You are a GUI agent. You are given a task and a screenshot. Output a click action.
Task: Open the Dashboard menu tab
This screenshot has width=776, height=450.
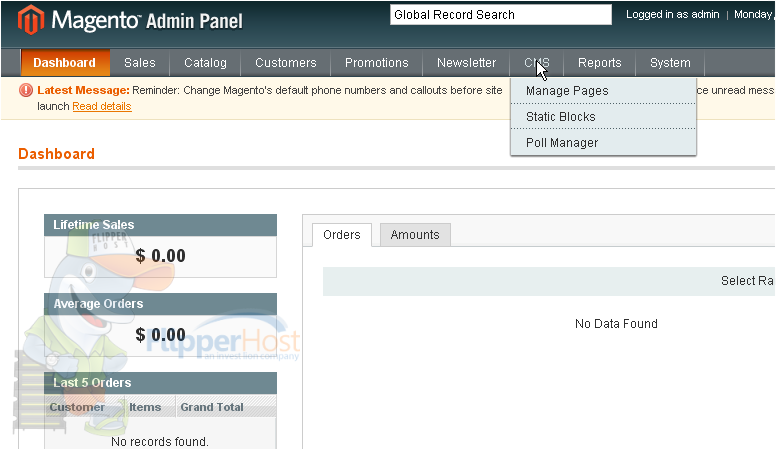point(65,63)
